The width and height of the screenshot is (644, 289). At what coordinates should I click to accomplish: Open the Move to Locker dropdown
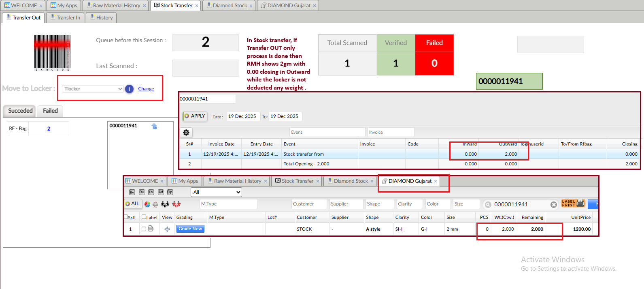93,89
